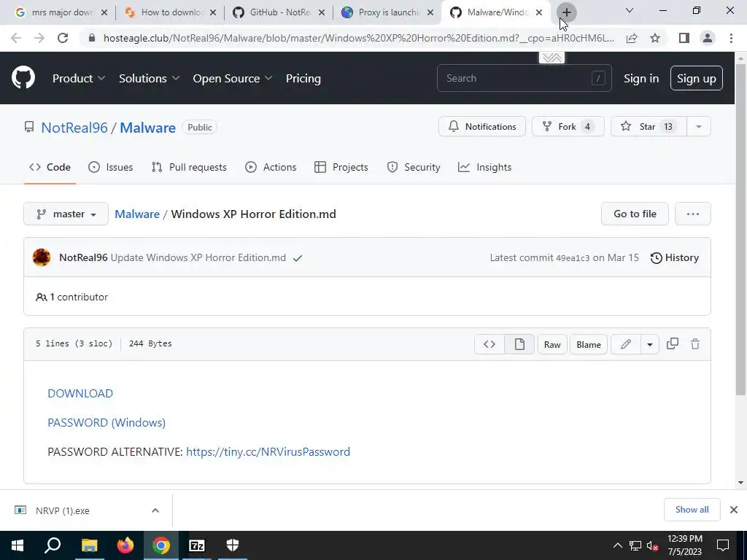Open the Chrome three-dot menu
The image size is (747, 560).
coord(731,38)
